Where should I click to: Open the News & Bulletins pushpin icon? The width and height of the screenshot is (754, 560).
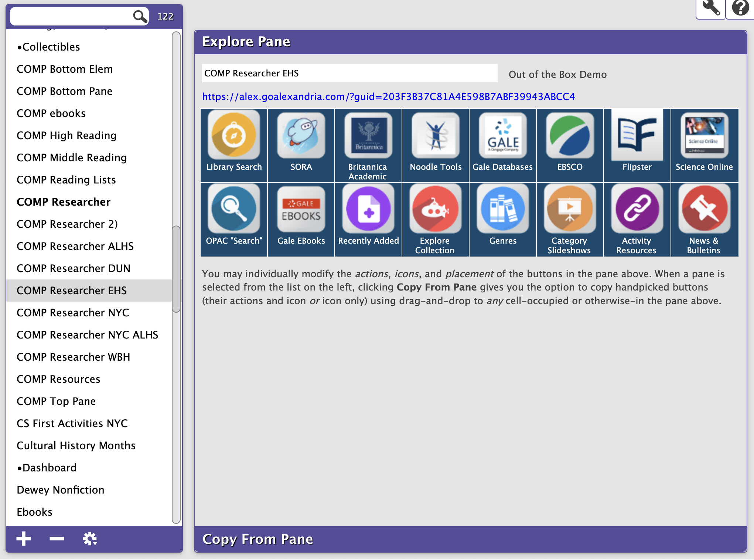pyautogui.click(x=704, y=209)
